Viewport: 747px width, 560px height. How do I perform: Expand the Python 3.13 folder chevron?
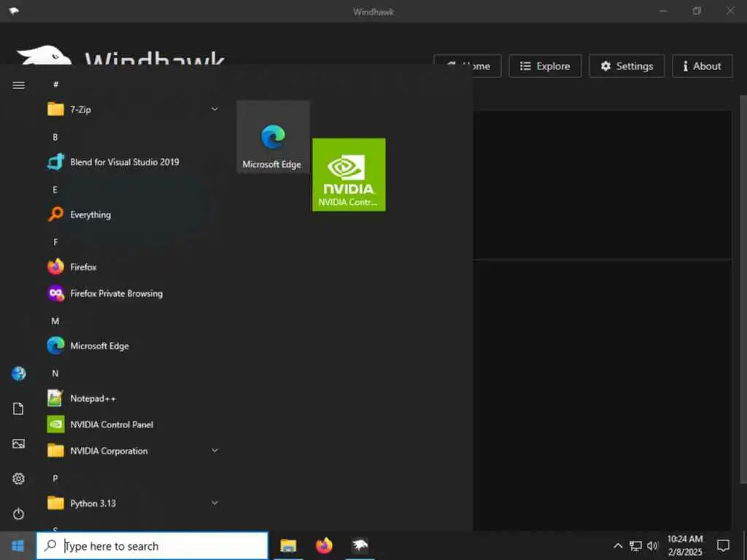point(215,503)
